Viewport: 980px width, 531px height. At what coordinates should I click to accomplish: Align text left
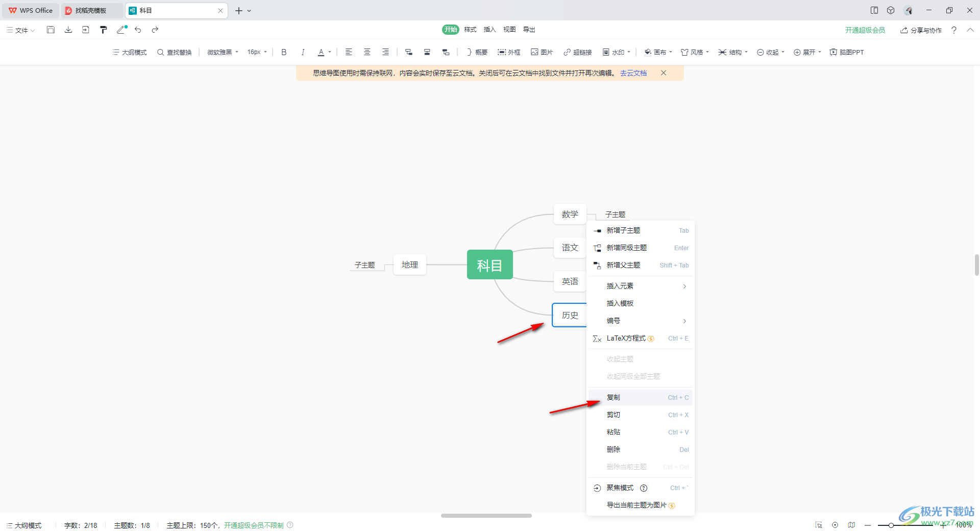[349, 52]
